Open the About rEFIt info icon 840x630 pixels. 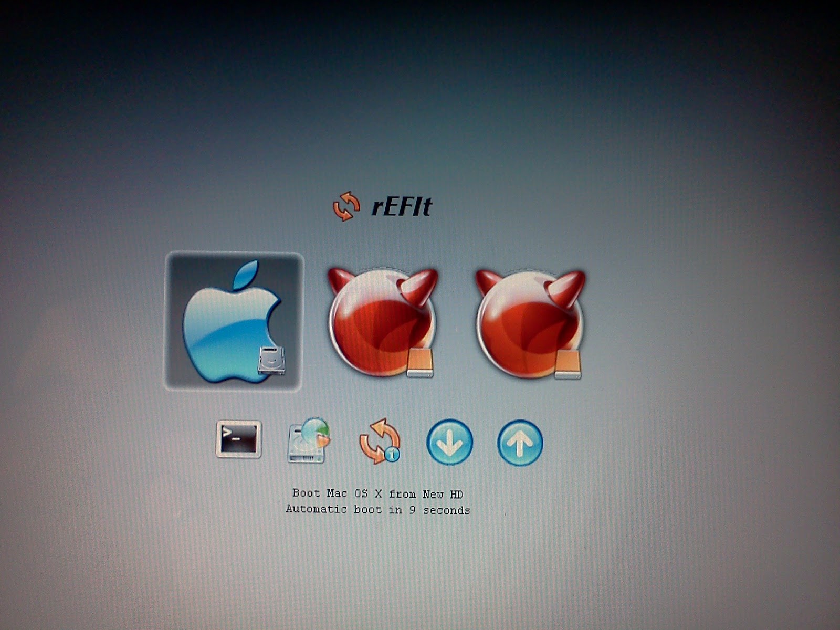pos(380,441)
